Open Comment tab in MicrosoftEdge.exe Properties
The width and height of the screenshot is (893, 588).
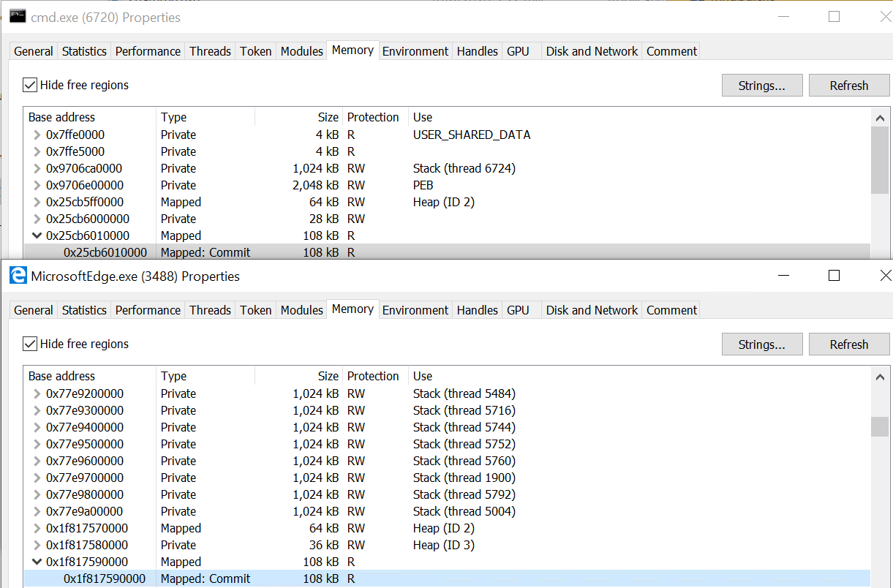click(x=671, y=310)
